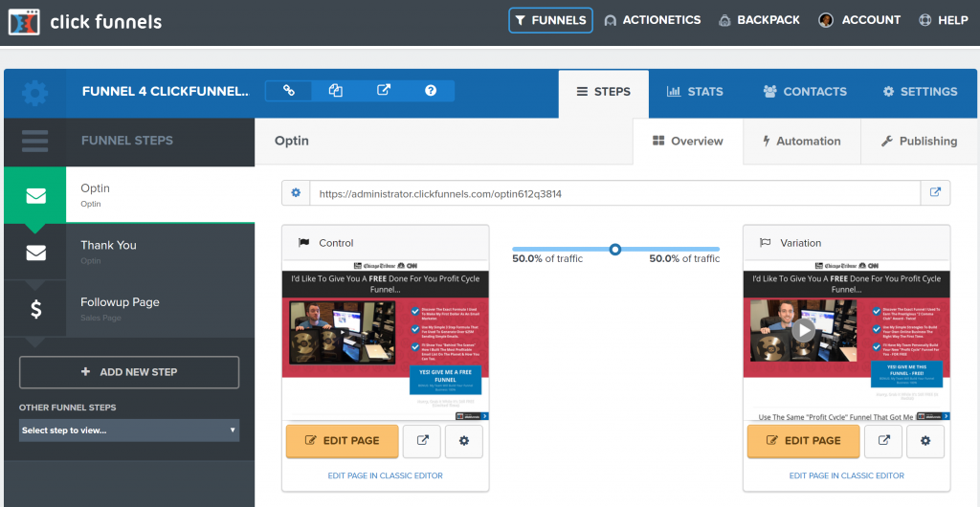Click the URL settings gear icon
The width and height of the screenshot is (980, 507).
[x=296, y=193]
